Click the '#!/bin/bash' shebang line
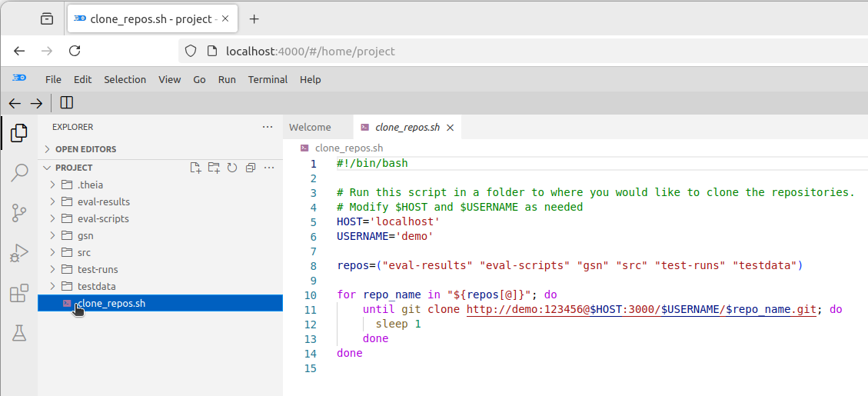 tap(372, 164)
